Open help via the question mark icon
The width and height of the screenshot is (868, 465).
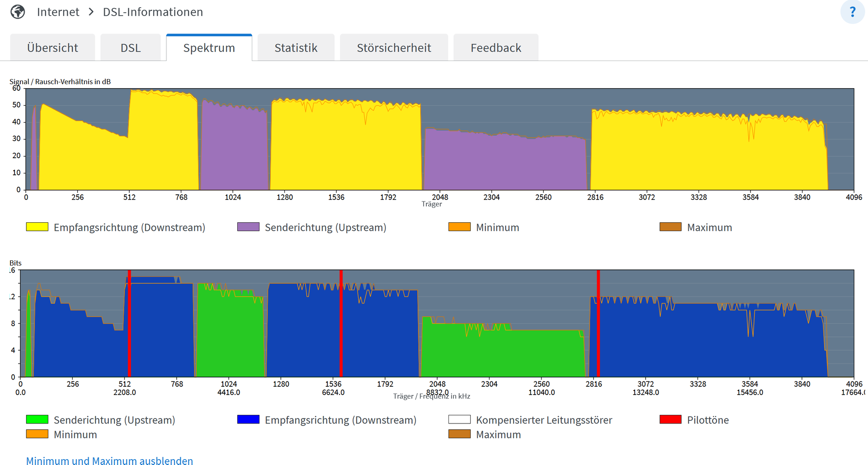coord(852,12)
